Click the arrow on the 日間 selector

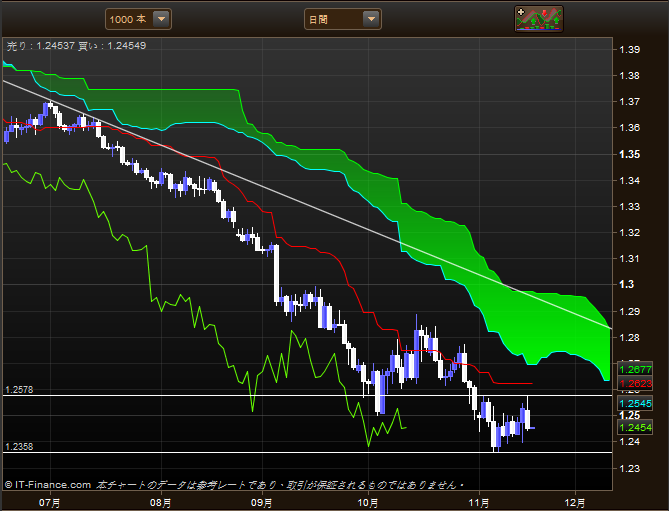[x=371, y=19]
